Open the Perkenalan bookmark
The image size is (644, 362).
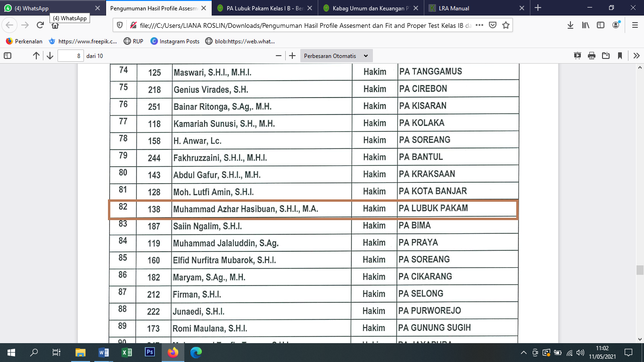(x=24, y=41)
